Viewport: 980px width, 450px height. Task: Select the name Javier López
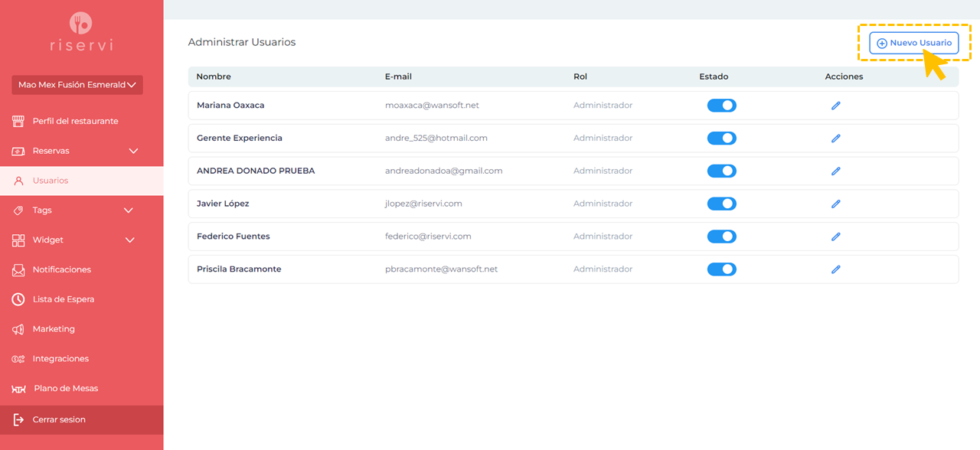click(223, 204)
